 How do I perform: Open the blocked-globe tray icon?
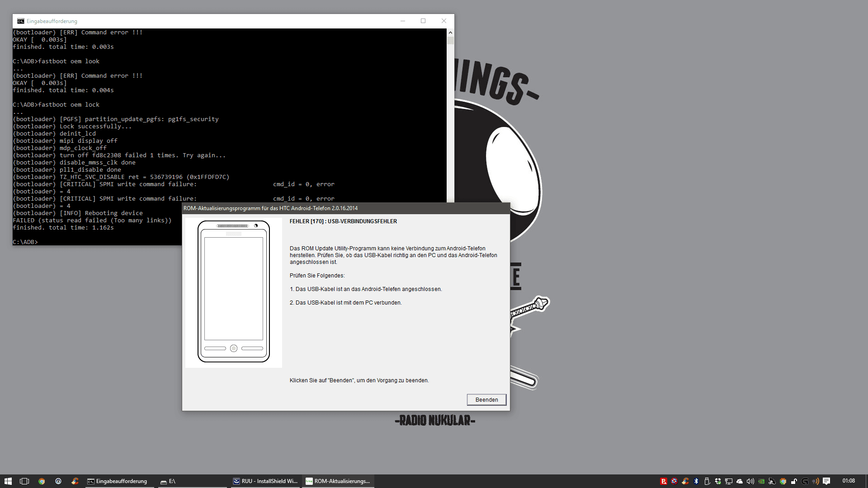674,481
